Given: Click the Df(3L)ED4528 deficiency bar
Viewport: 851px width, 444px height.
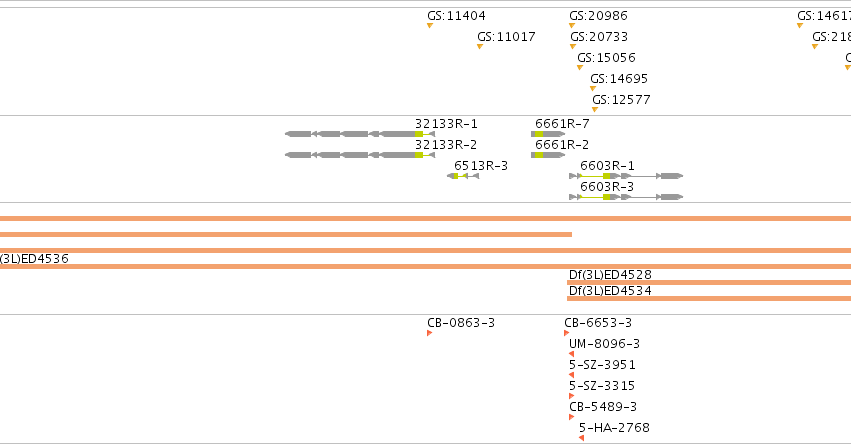Looking at the screenshot, I should pyautogui.click(x=709, y=282).
